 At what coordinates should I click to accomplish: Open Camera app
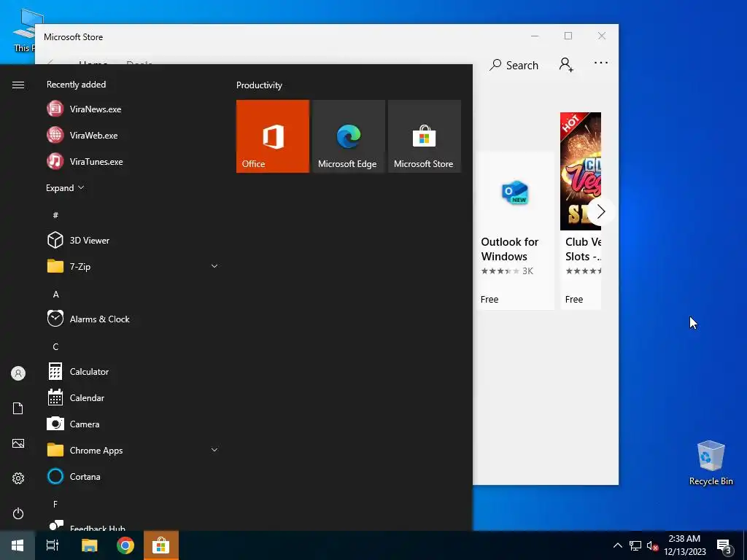(x=131, y=424)
